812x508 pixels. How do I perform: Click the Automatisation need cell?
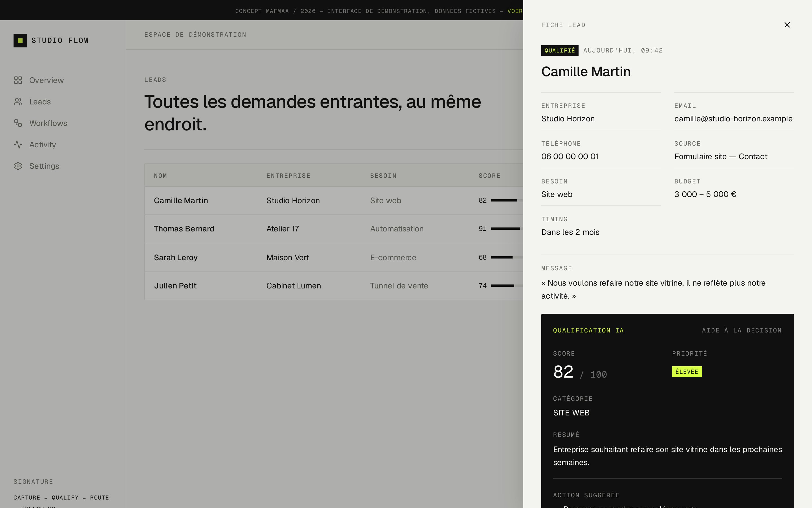coord(397,229)
